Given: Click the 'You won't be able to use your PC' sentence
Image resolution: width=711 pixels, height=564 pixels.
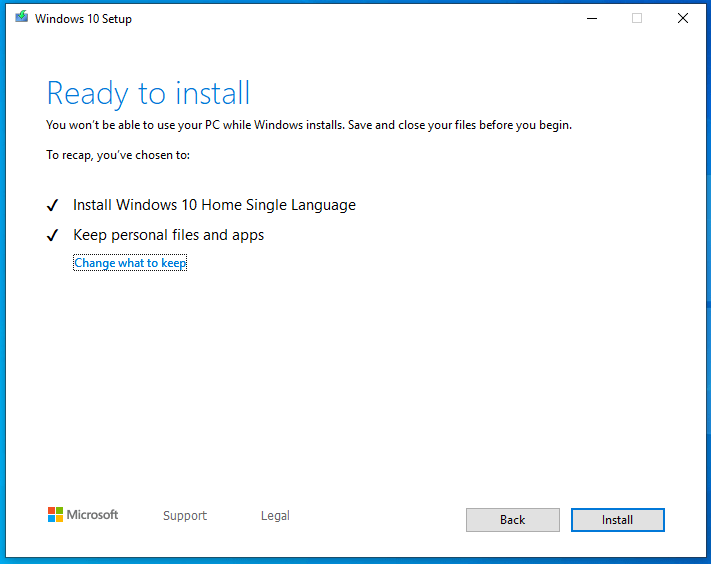Looking at the screenshot, I should 309,125.
